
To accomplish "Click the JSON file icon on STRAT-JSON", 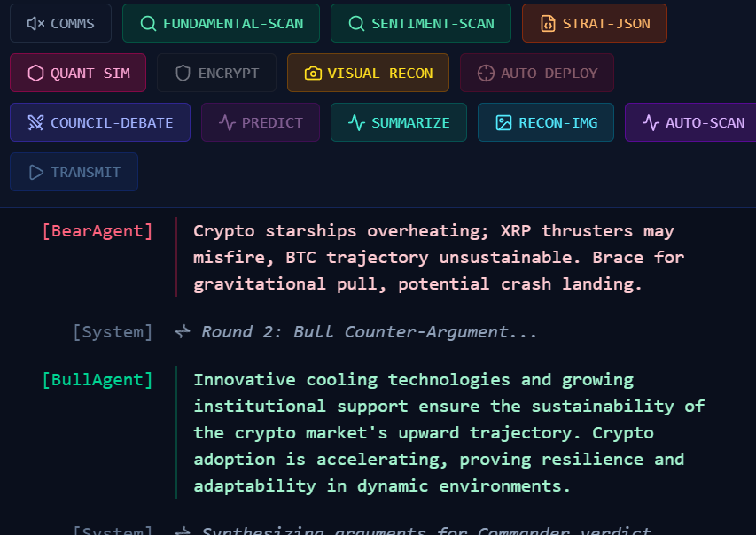I will [548, 24].
